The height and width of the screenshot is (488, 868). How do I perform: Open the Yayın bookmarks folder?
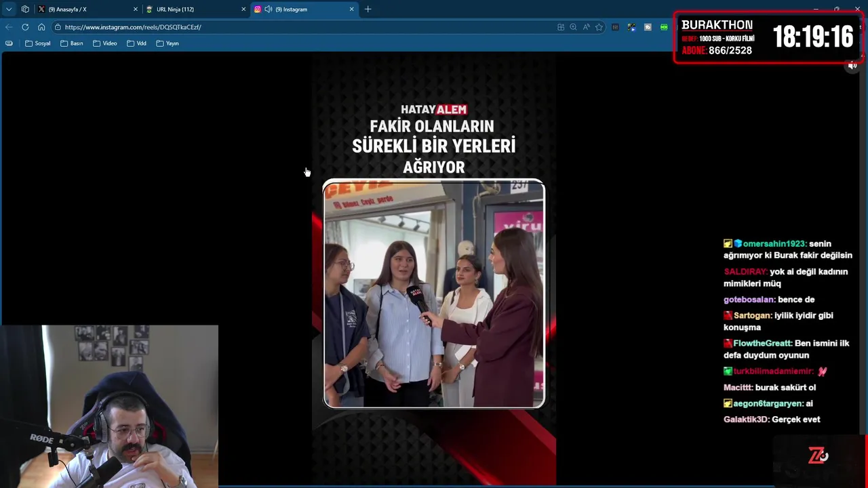pos(167,43)
